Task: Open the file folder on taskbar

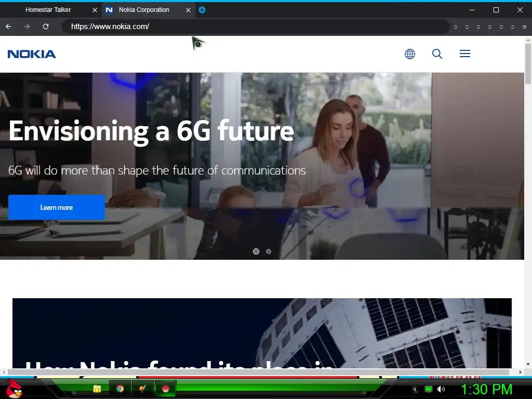Action: coord(97,389)
